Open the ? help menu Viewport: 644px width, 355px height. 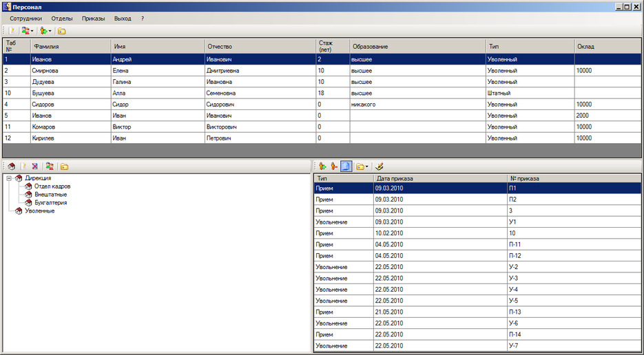143,19
